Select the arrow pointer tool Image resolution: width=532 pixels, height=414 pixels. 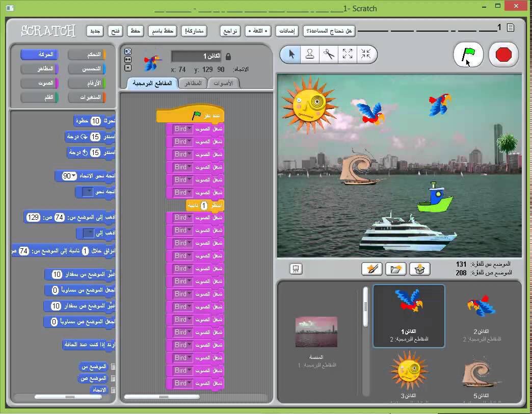point(291,54)
